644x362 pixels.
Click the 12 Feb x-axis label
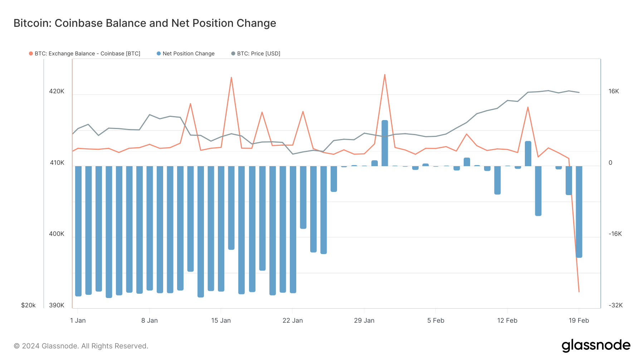(x=507, y=321)
